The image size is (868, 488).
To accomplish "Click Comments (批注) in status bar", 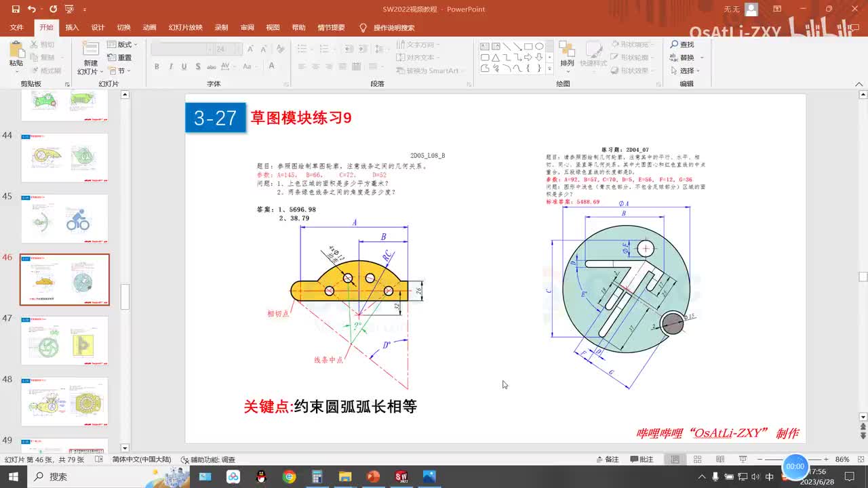I will click(642, 459).
